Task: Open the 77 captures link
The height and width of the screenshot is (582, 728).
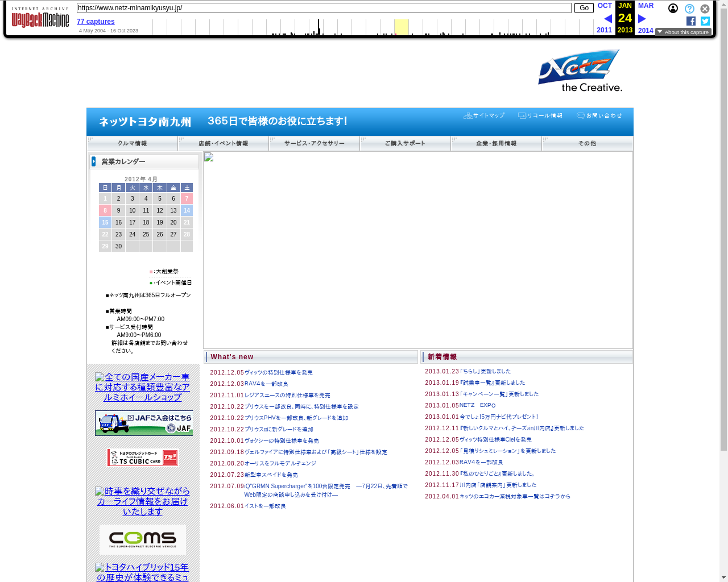Action: 96,22
